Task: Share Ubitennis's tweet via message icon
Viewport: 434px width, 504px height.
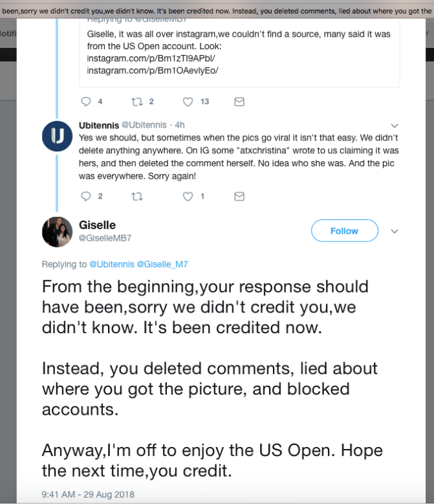Action: pos(239,196)
